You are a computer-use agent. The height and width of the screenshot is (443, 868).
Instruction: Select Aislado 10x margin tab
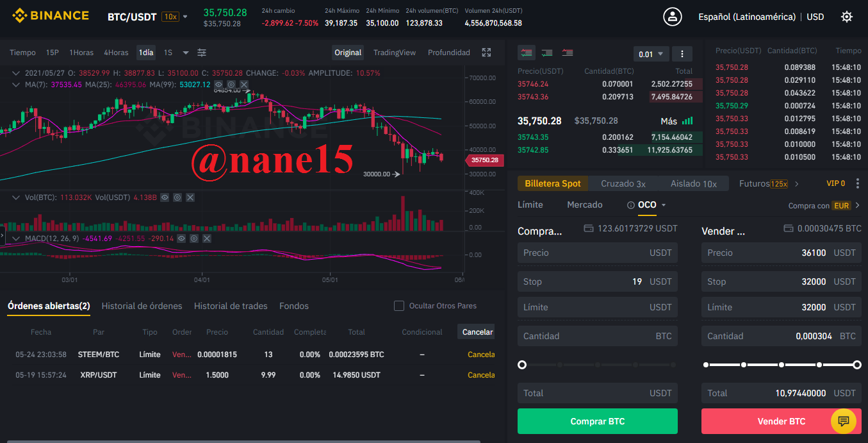pyautogui.click(x=694, y=184)
